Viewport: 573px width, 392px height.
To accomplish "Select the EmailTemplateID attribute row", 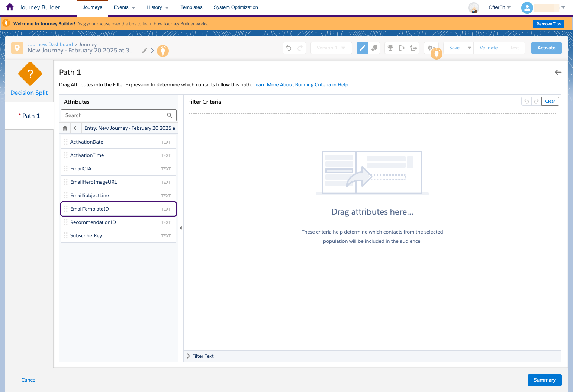I will pos(118,209).
